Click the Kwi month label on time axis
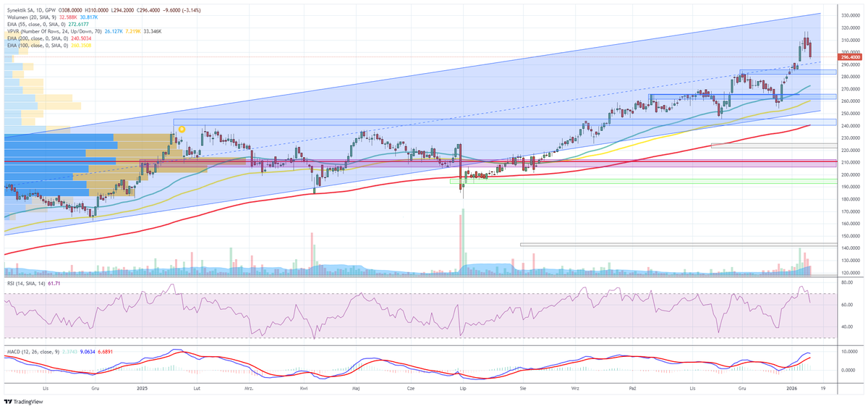Image resolution: width=868 pixels, height=409 pixels. point(304,389)
